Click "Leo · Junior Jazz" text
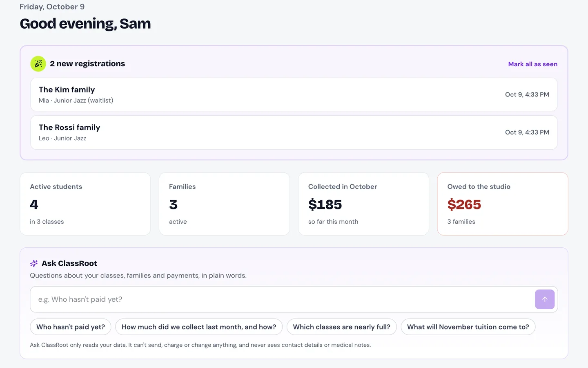Screen dimensions: 588x368 click(x=62, y=138)
